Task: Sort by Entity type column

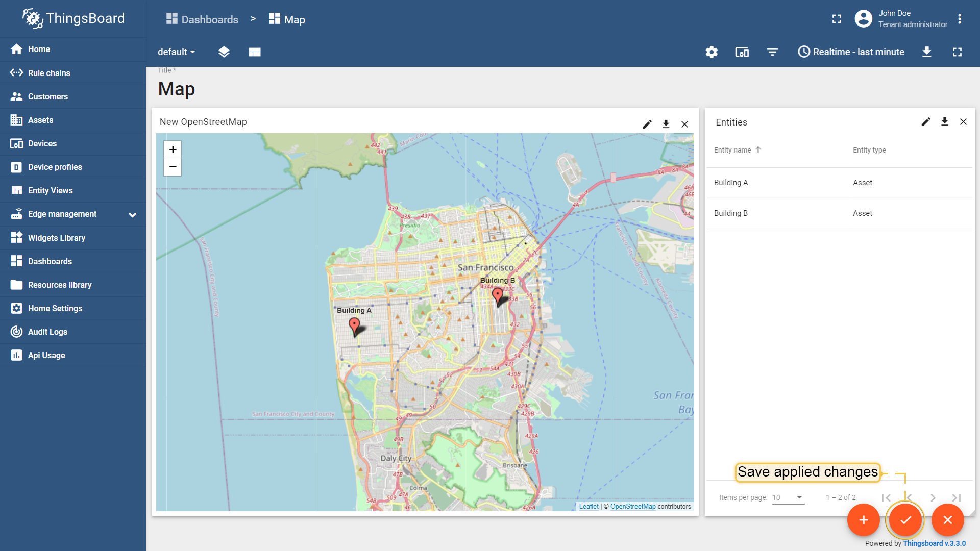Action: coord(869,150)
